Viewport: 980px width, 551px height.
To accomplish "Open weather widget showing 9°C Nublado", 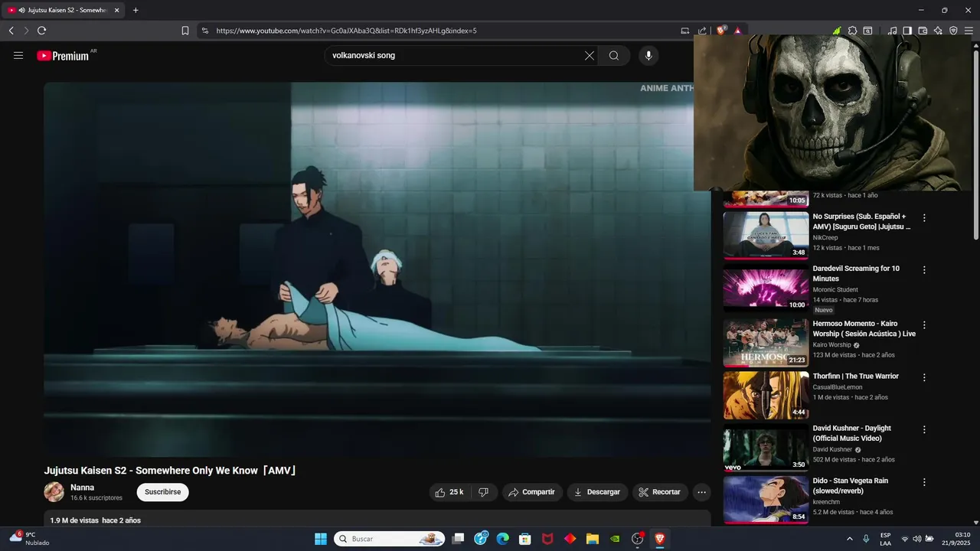I will pos(29,539).
